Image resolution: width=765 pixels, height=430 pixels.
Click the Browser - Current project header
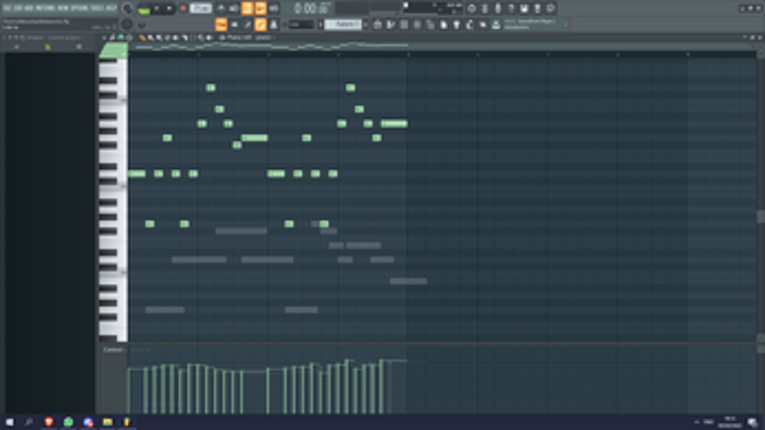(x=54, y=37)
